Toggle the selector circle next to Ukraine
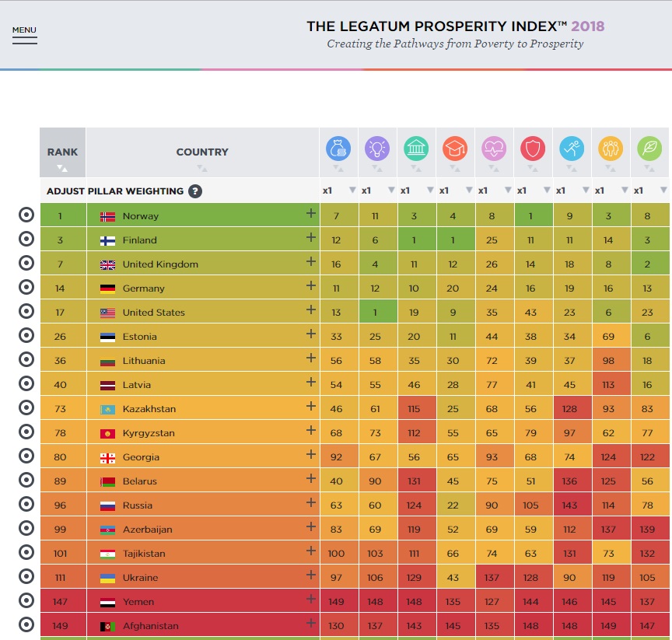This screenshot has width=672, height=640. [26, 577]
